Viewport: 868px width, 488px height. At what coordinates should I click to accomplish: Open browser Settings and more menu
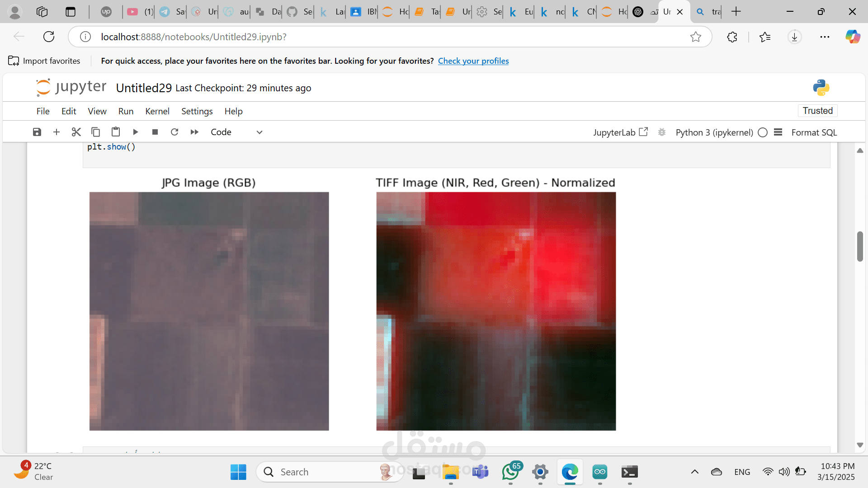coord(825,37)
